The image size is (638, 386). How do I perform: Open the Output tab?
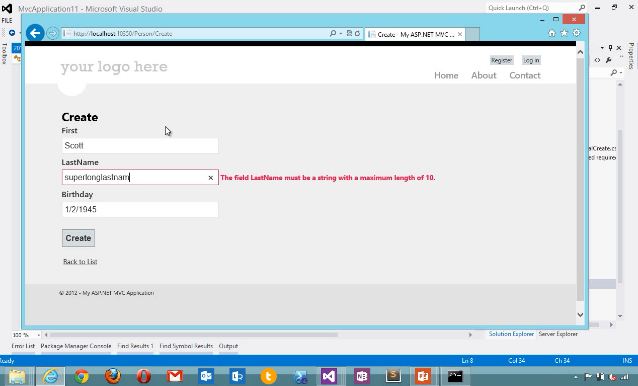(228, 346)
